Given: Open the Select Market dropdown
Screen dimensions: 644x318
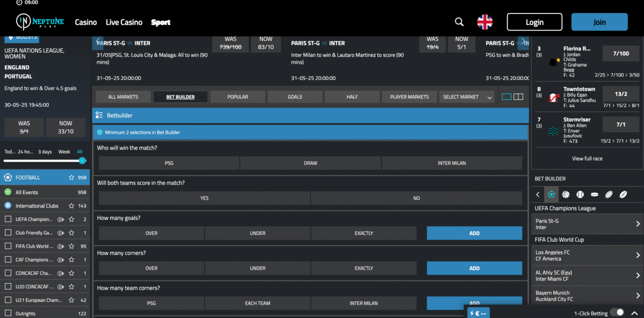Looking at the screenshot, I should 467,97.
